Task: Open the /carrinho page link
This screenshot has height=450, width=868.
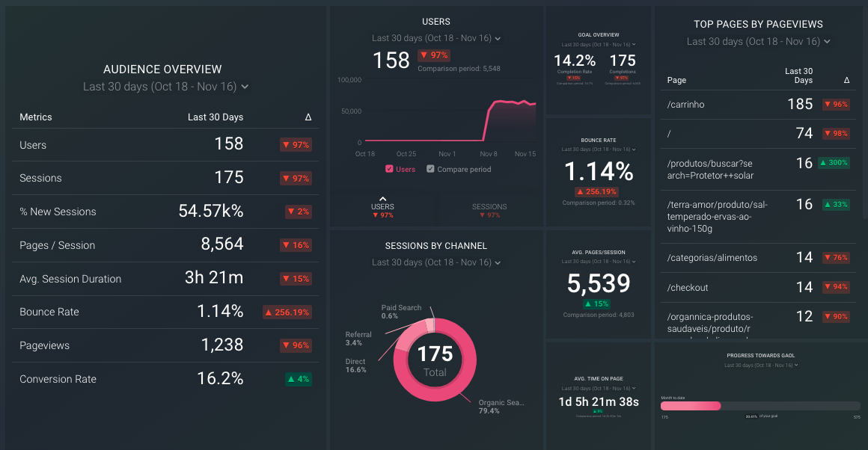Action: point(685,105)
